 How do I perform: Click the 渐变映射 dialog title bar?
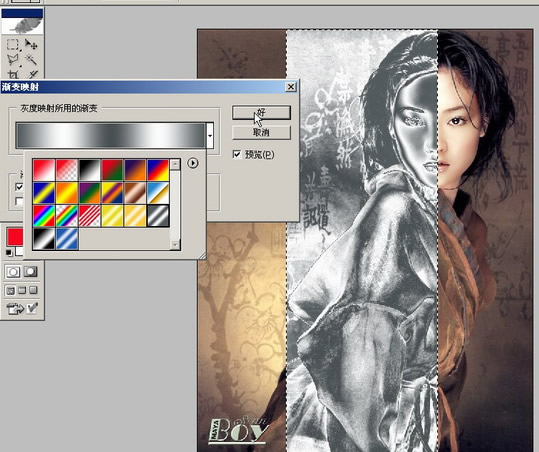149,87
